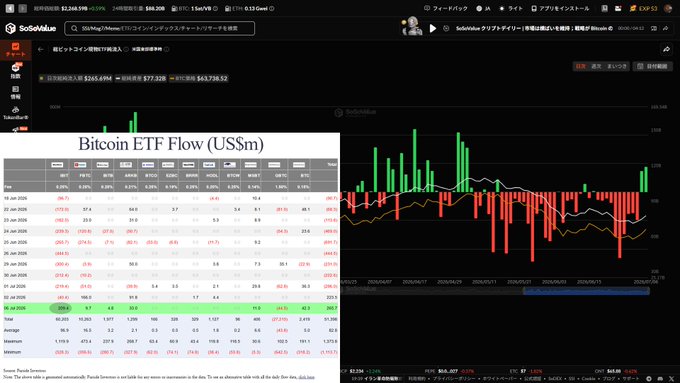The image size is (680, 383).
Task: Open ホワイトペーパー footer link
Action: 499,379
